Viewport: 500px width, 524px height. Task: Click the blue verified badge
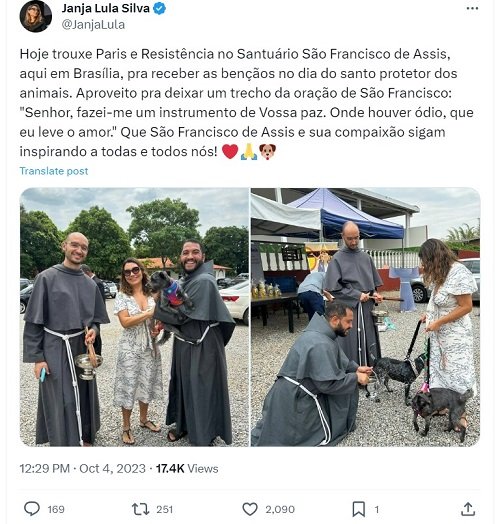coord(159,9)
